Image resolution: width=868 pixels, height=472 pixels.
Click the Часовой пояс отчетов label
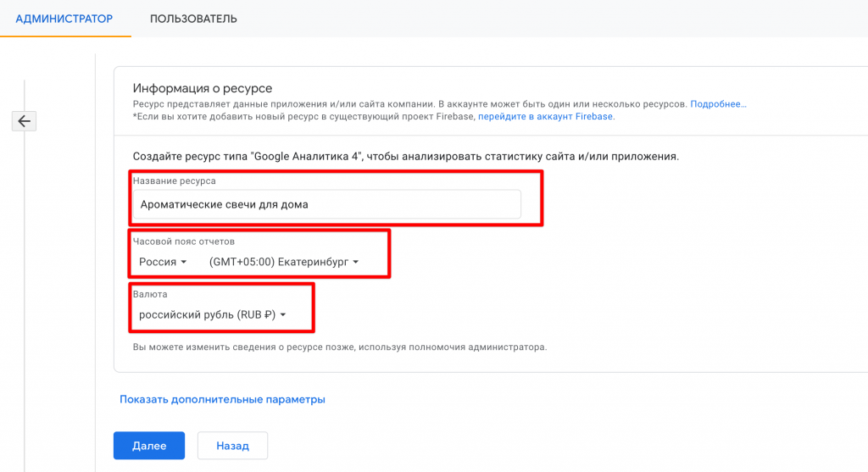click(x=183, y=242)
